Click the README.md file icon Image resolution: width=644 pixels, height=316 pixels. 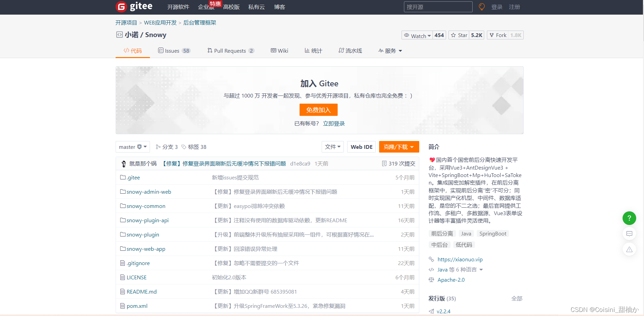pyautogui.click(x=123, y=292)
